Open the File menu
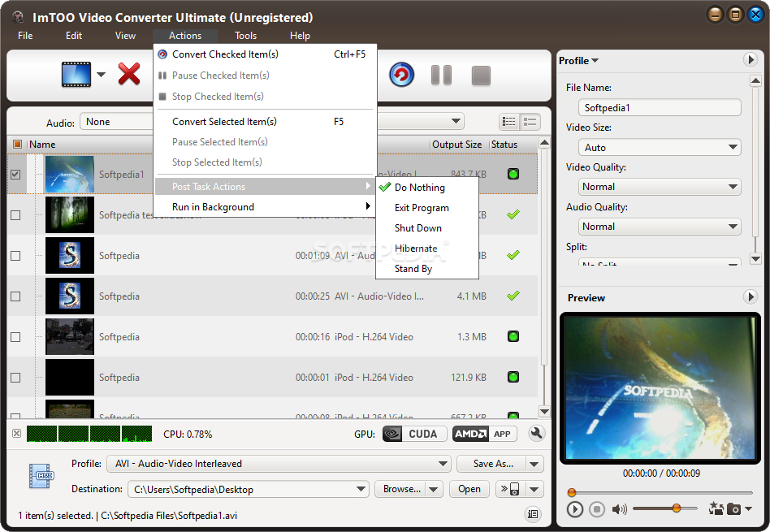The height and width of the screenshot is (532, 770). (x=25, y=36)
